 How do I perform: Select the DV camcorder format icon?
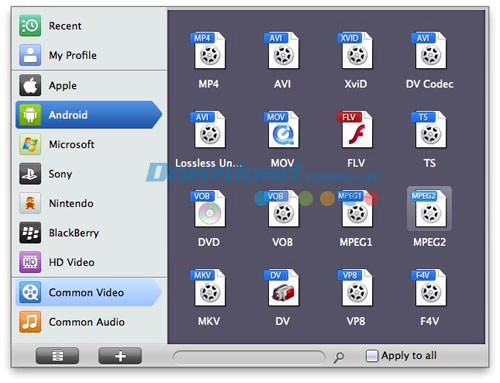pos(283,288)
